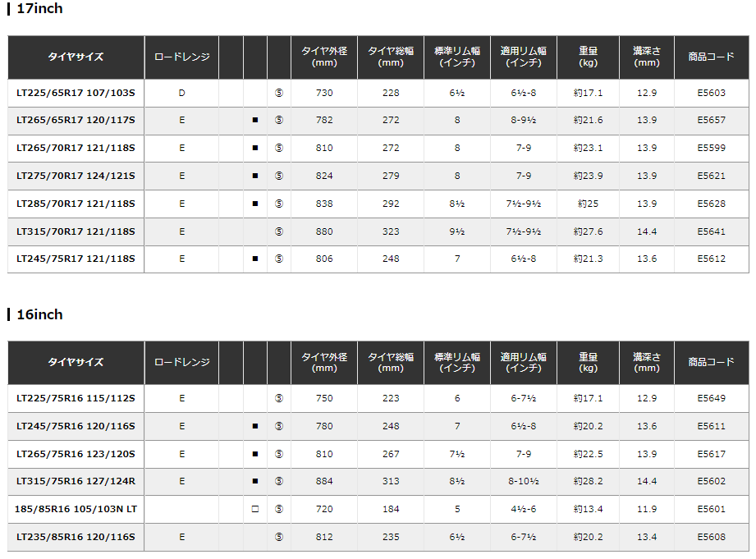Click the circled S icon for LT225/65R17
This screenshot has height=559, width=756.
pyautogui.click(x=279, y=93)
